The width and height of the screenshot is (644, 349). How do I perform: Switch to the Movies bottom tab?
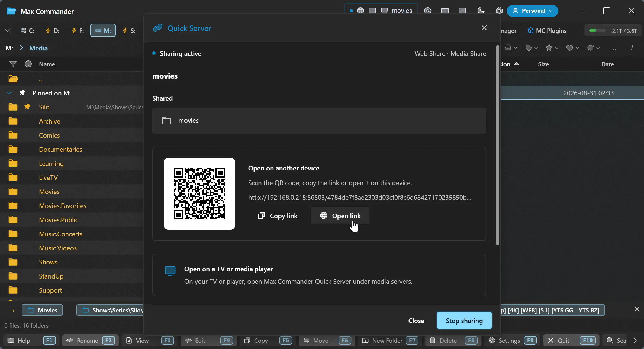[x=42, y=310]
